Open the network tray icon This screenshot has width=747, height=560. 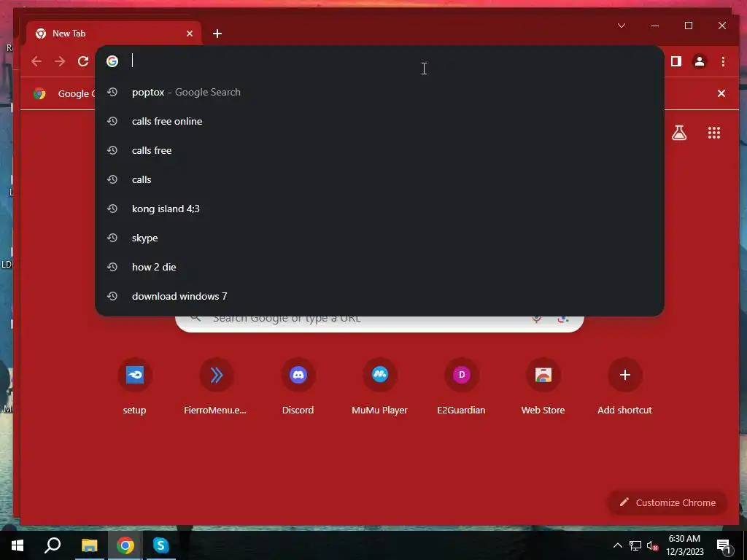click(635, 545)
